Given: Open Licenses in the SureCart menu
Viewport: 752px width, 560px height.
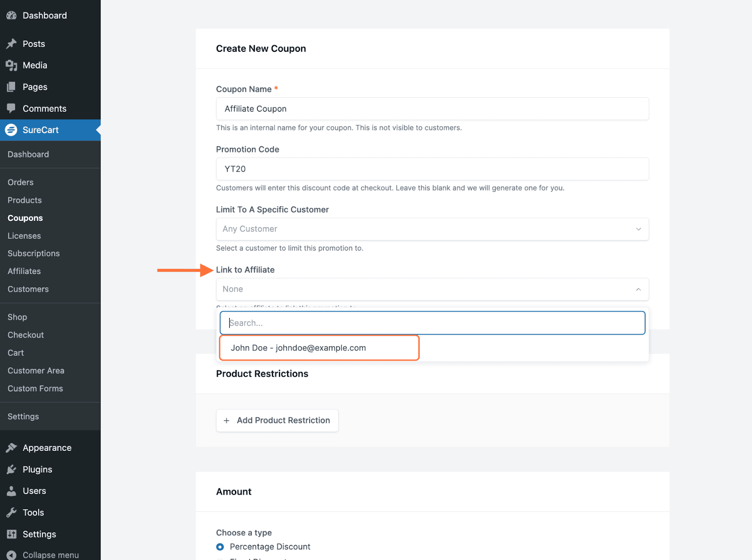Looking at the screenshot, I should [x=24, y=236].
